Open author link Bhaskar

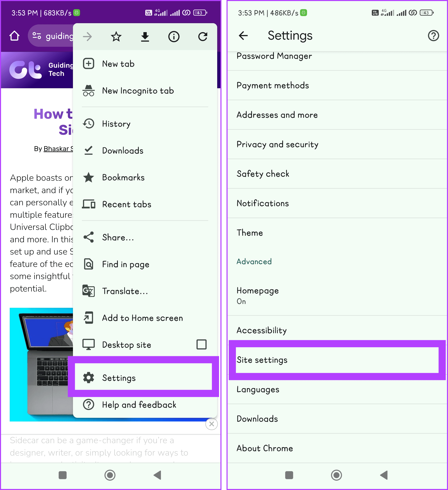click(x=58, y=149)
